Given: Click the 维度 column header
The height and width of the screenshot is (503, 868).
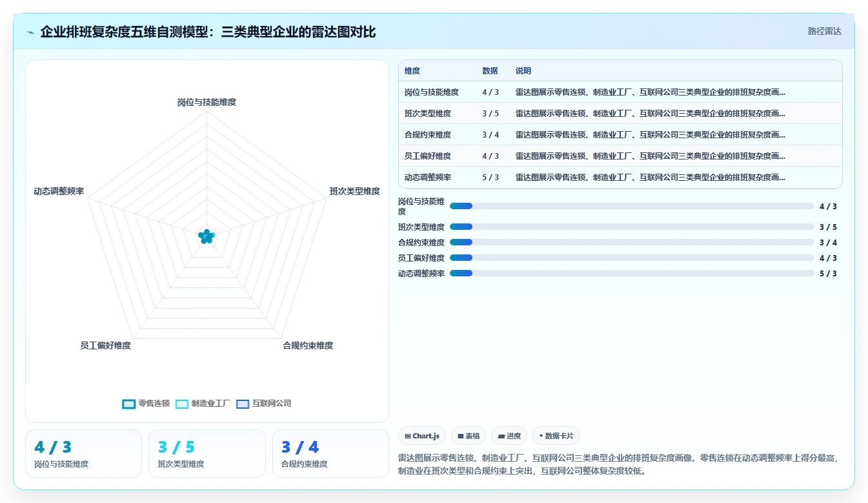Looking at the screenshot, I should coord(412,71).
